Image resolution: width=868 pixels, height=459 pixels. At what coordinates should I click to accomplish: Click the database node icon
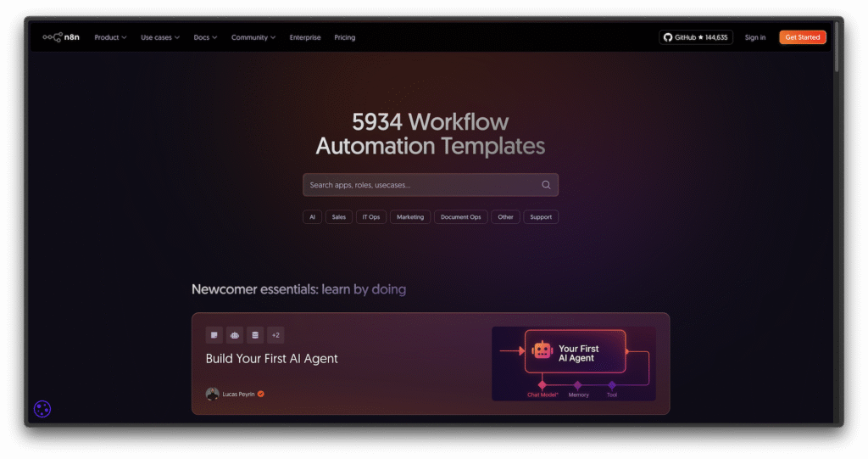pyautogui.click(x=254, y=335)
